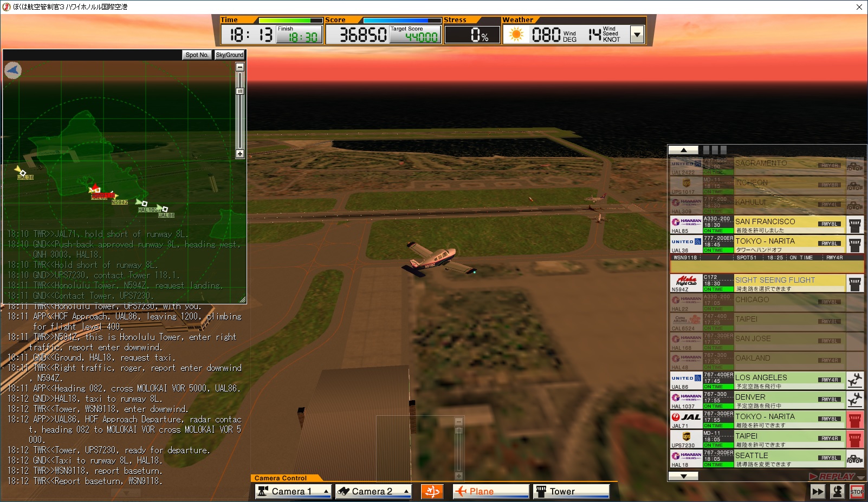Select the SEATTLE destination on HAL18 strip
The width and height of the screenshot is (868, 502).
[752, 455]
